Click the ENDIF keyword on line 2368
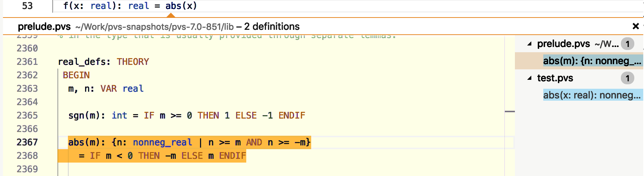This screenshot has width=644, height=176. (x=232, y=155)
